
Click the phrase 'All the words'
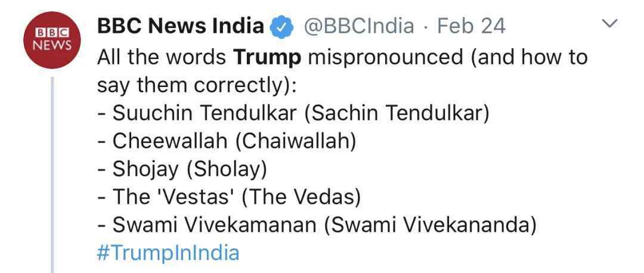(162, 57)
